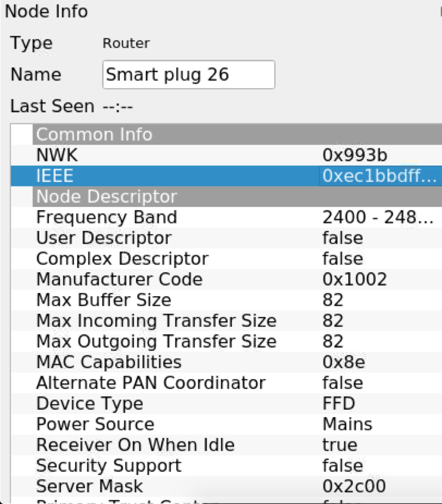Select the Max Buffer Size row
The height and width of the screenshot is (504, 442).
[x=156, y=300]
